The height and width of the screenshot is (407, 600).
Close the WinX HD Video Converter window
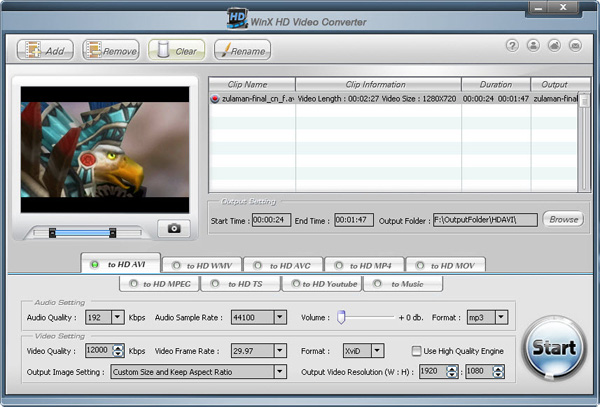(x=563, y=8)
